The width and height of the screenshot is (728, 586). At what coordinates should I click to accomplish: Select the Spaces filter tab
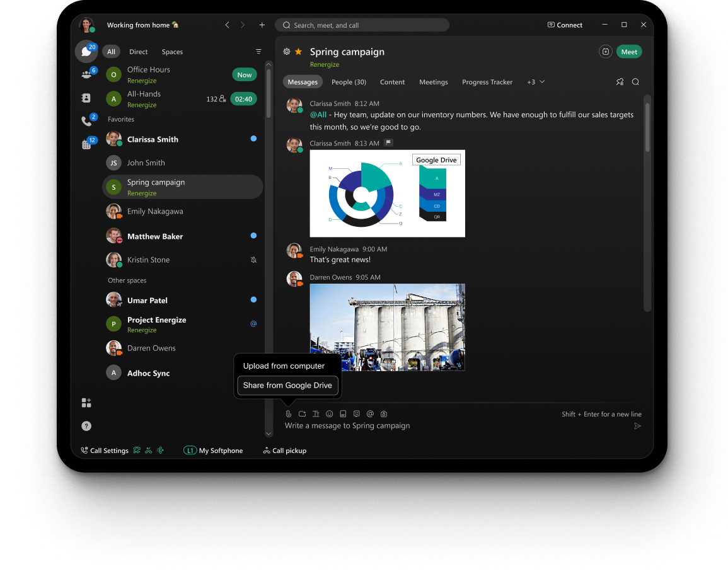point(172,52)
